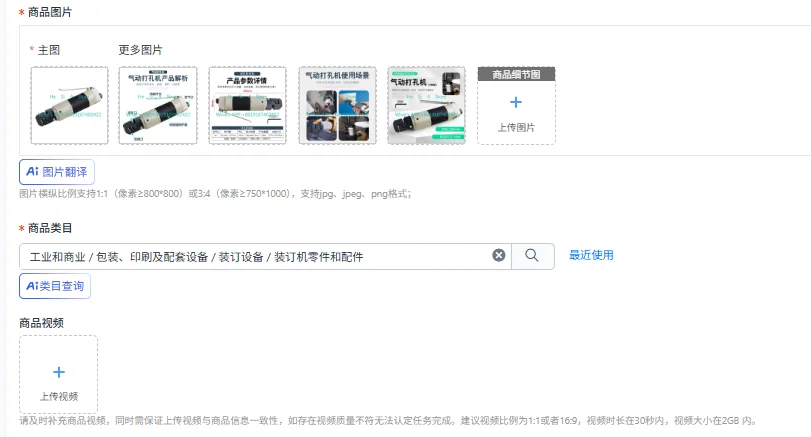Click the 更多图片 section label
This screenshot has height=437, width=811.
pyautogui.click(x=140, y=50)
